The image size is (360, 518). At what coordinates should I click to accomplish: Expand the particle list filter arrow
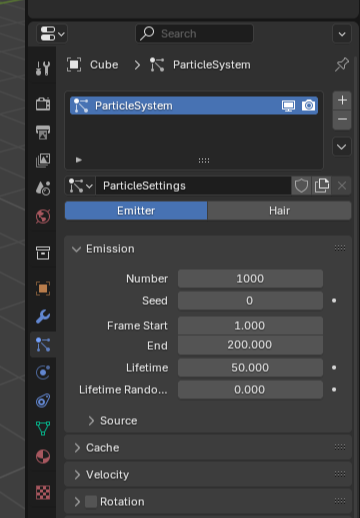79,160
